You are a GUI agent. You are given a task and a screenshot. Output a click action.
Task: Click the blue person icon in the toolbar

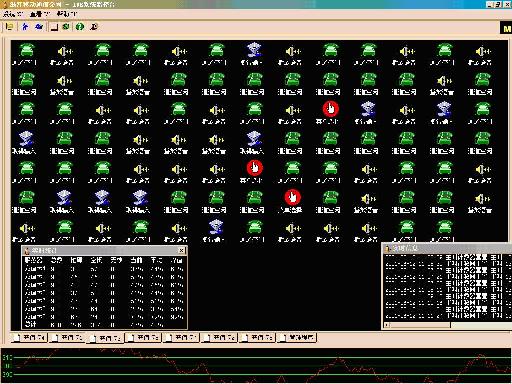click(25, 27)
